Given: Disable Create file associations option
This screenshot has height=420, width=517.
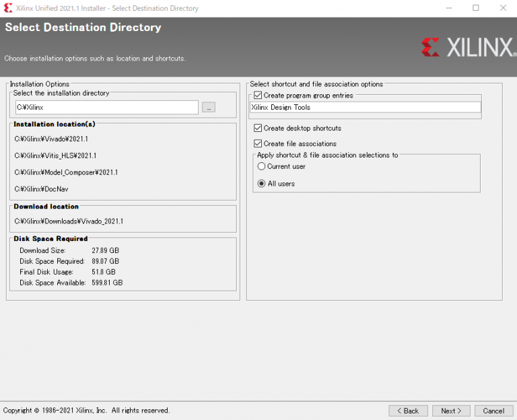Looking at the screenshot, I should (x=258, y=143).
